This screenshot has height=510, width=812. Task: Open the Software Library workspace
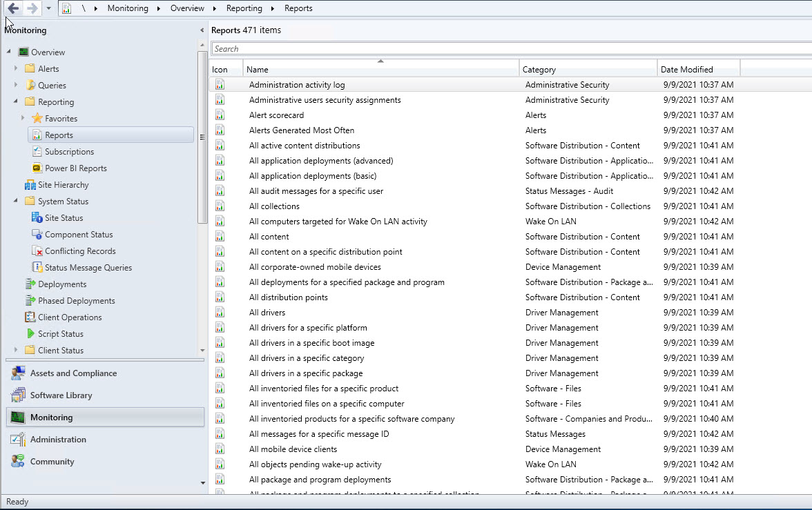(61, 395)
